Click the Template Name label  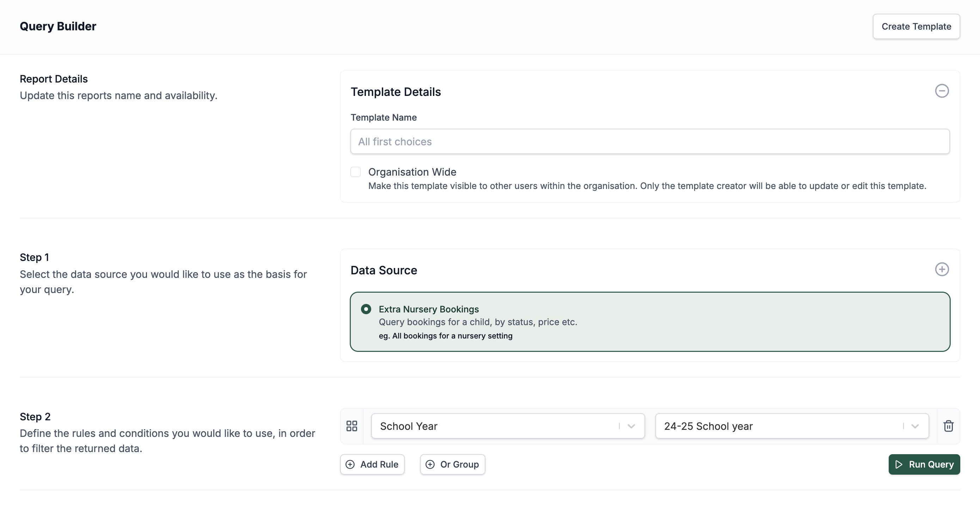pos(384,117)
